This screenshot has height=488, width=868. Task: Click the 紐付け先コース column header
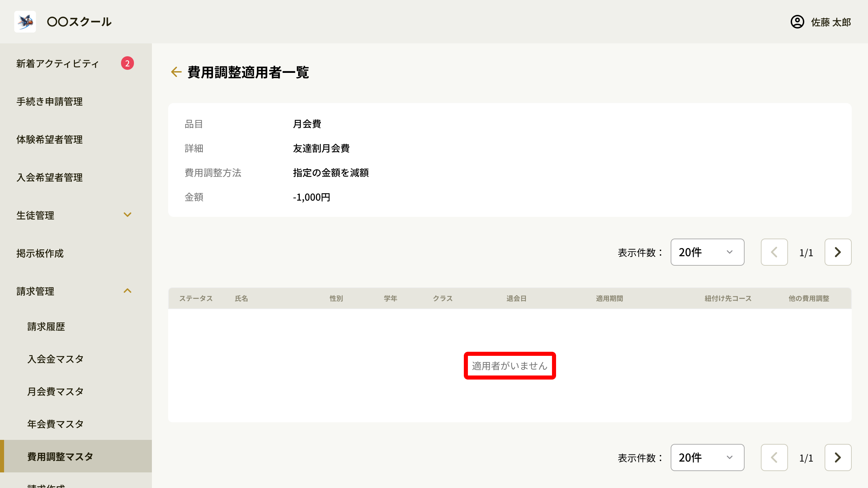(728, 298)
